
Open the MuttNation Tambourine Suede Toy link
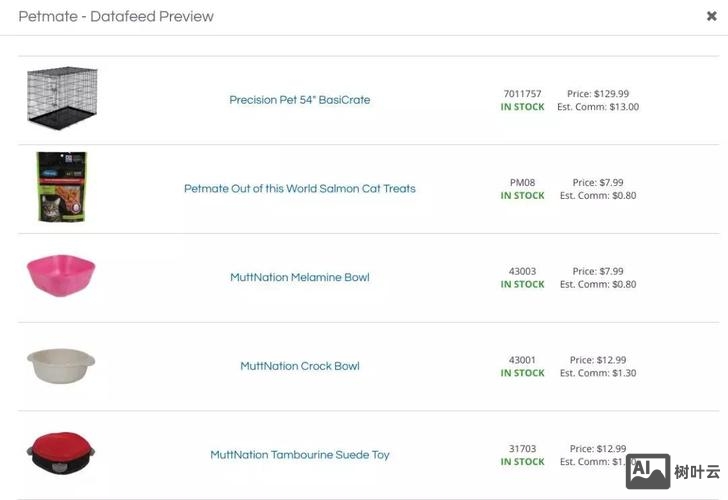[299, 455]
